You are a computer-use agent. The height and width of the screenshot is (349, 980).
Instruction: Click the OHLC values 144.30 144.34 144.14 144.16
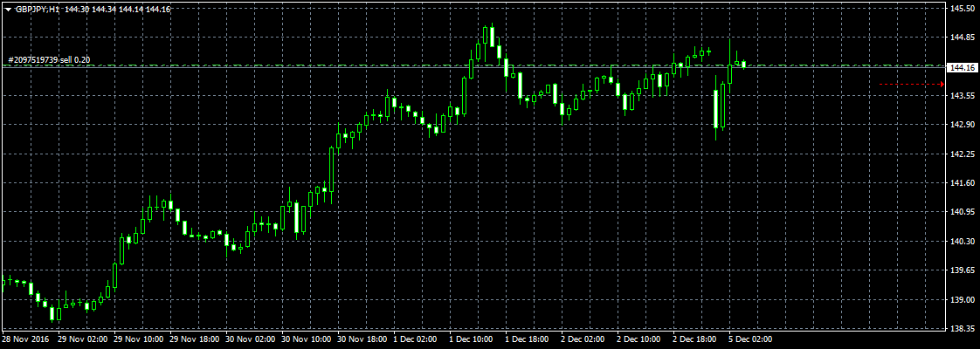(x=118, y=10)
